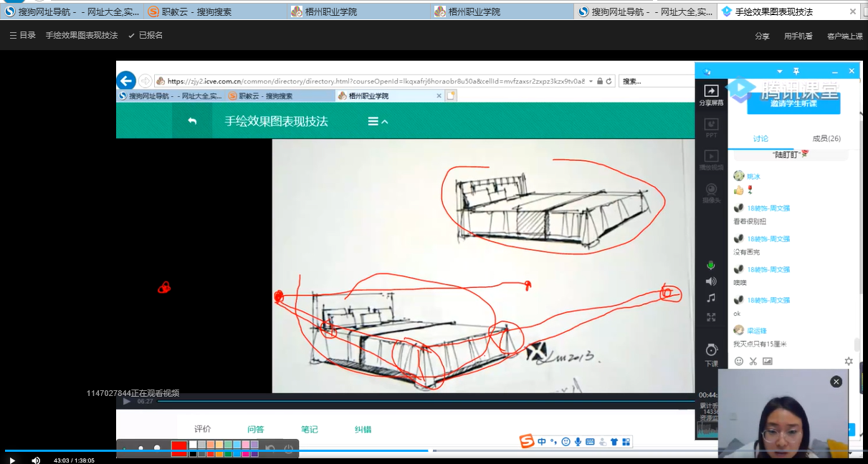Open the 纠错 tab below the video
868x464 pixels.
[363, 430]
